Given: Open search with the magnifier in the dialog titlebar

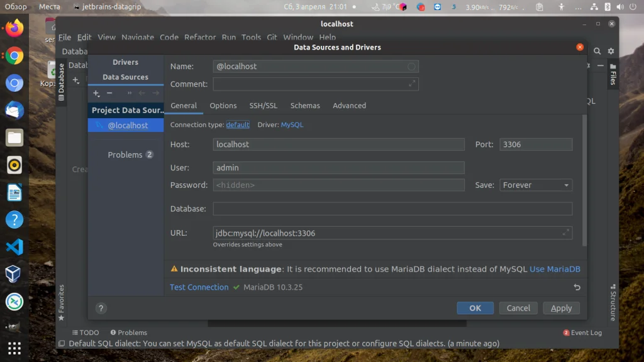Looking at the screenshot, I should coord(596,51).
